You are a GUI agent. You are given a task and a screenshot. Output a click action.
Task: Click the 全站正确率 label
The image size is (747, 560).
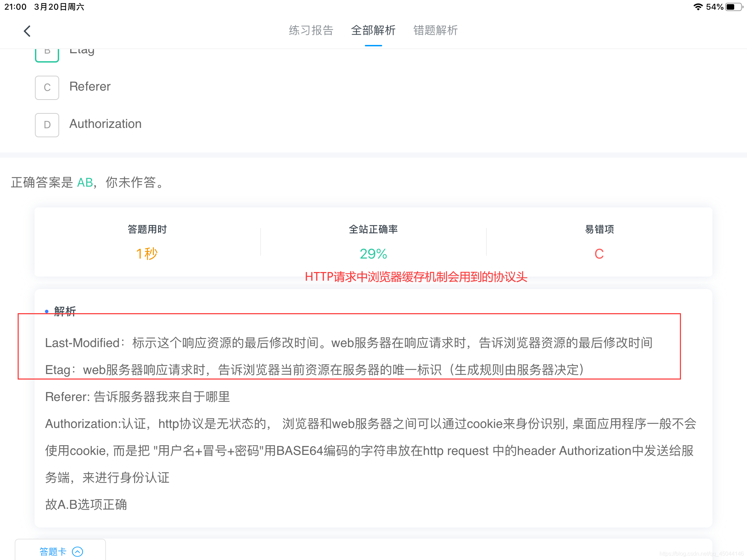click(373, 229)
